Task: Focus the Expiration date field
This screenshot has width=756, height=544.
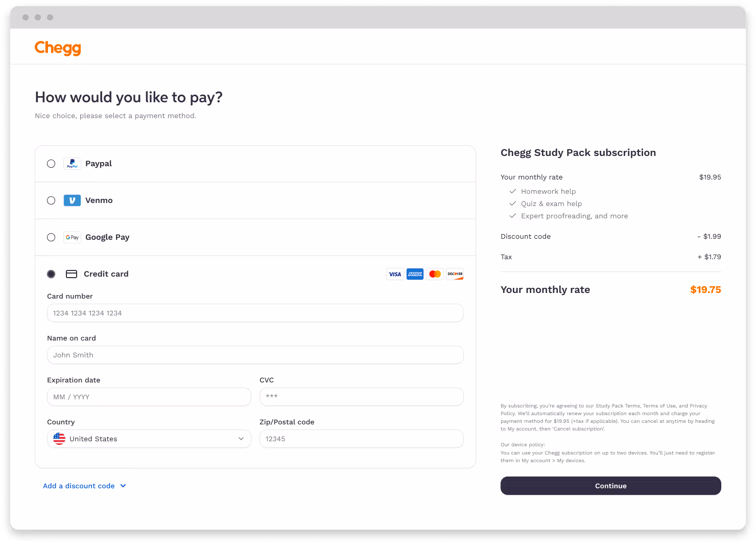Action: coord(149,397)
